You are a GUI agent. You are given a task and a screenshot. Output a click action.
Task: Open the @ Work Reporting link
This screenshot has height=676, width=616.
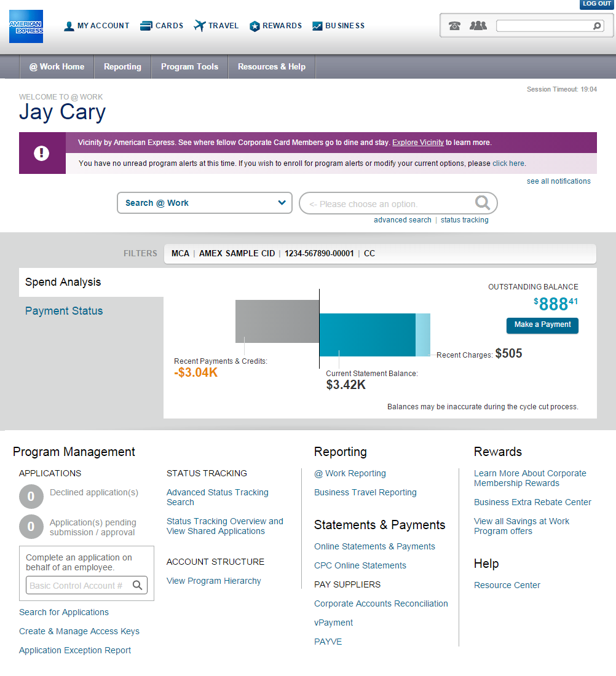tap(350, 473)
